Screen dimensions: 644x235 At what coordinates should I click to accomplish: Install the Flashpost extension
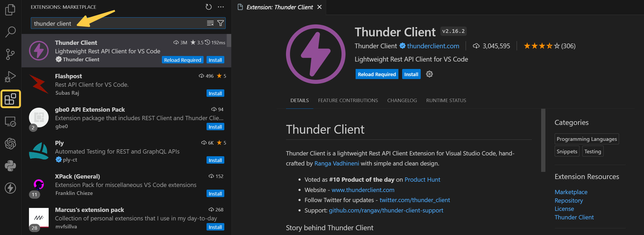point(215,93)
